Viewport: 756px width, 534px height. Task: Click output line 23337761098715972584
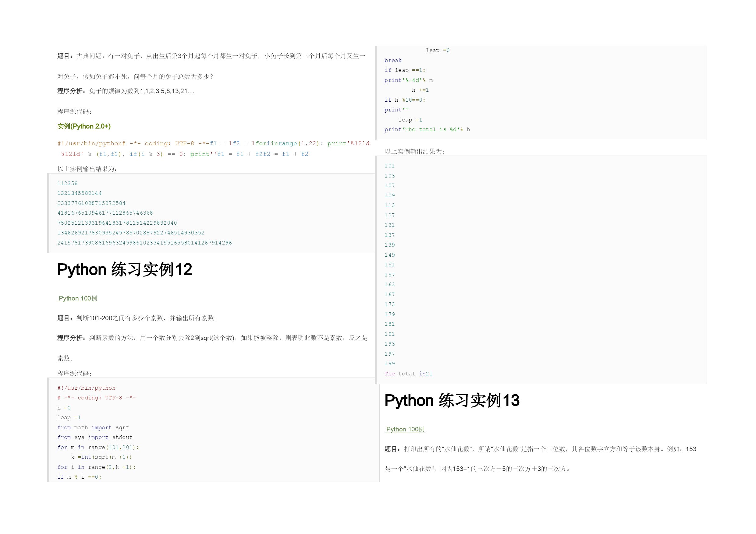coord(91,203)
